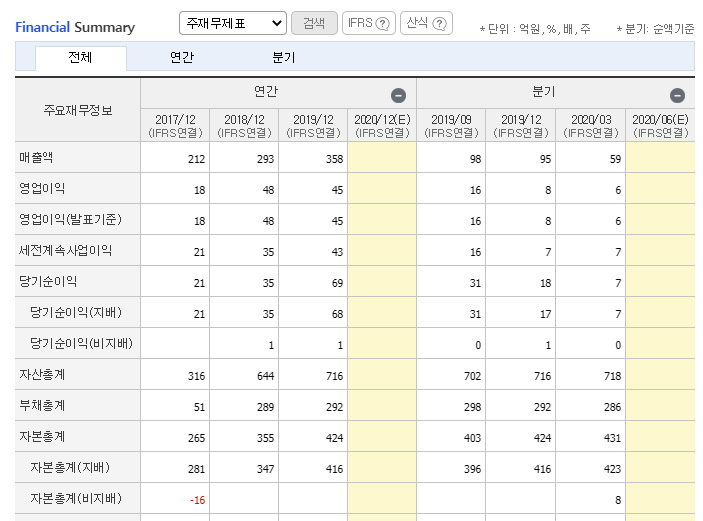The height and width of the screenshot is (521, 703).
Task: Click 자본총계 value 265 for 2017/12
Action: [x=196, y=438]
